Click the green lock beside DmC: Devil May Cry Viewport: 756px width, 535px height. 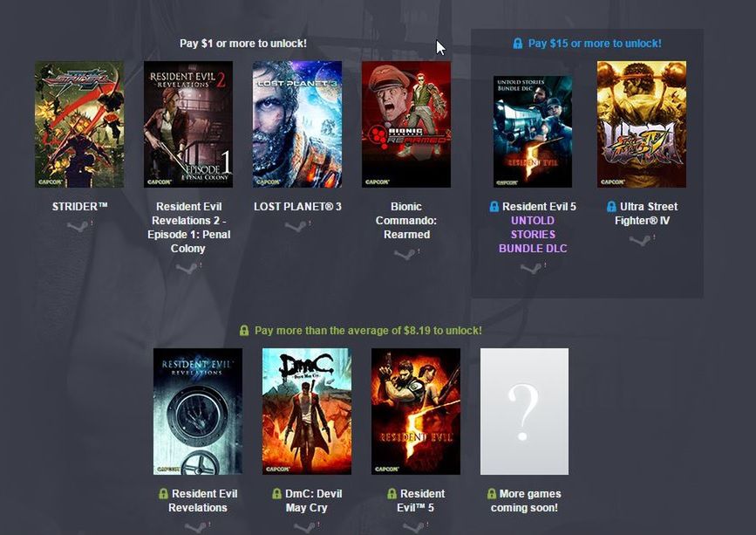point(276,493)
